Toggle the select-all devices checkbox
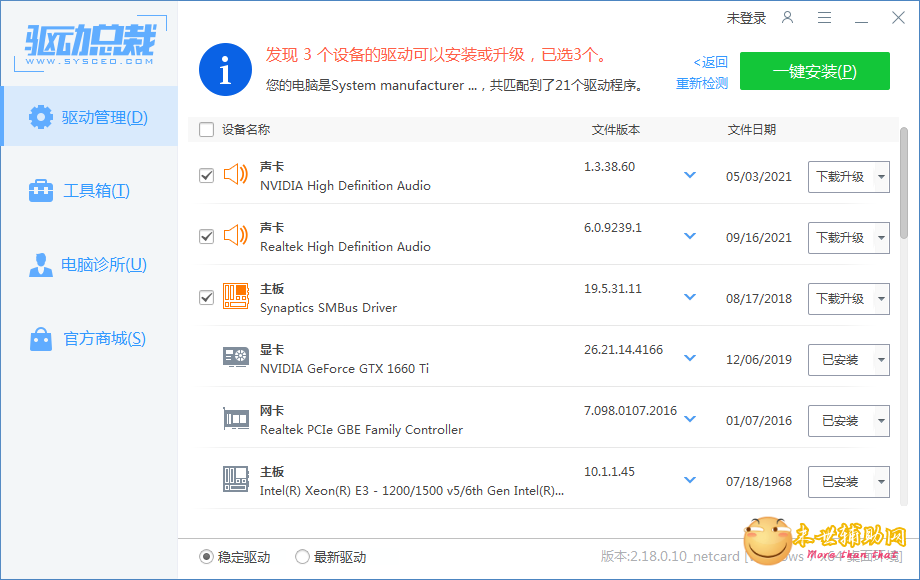920x580 pixels. click(207, 129)
